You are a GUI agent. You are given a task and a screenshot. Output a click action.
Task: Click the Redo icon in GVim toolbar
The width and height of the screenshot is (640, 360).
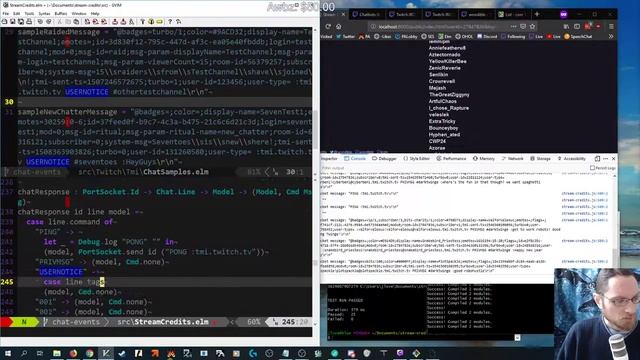click(49, 21)
